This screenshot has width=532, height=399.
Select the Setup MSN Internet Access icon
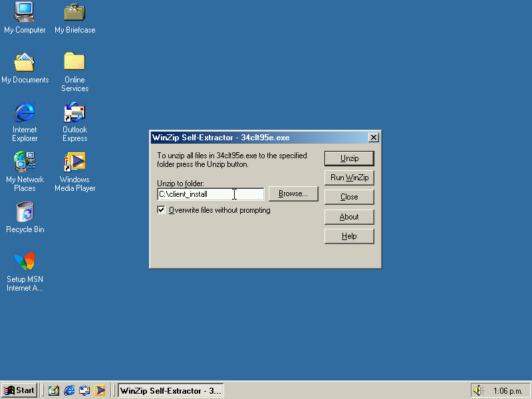tap(25, 271)
